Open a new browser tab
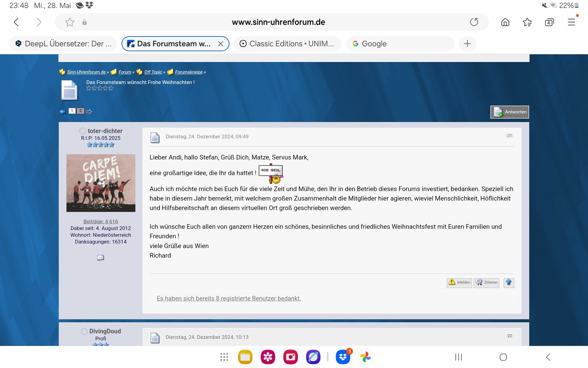 (467, 44)
